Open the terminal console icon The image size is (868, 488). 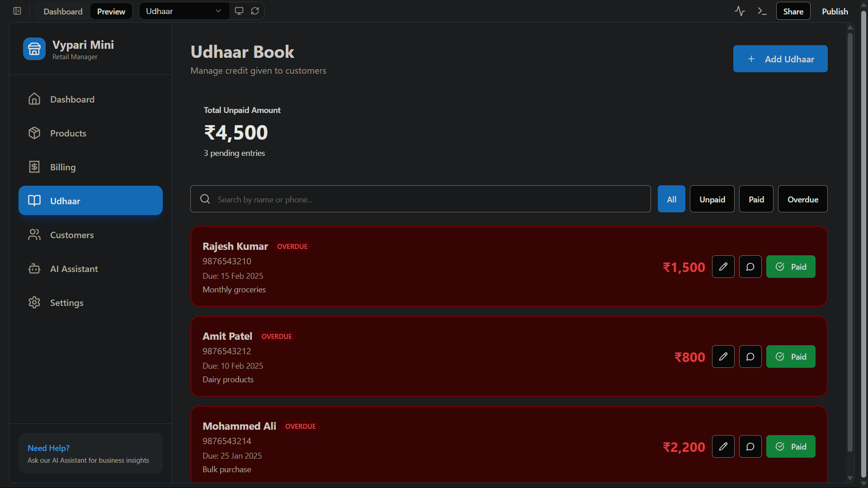pyautogui.click(x=762, y=11)
